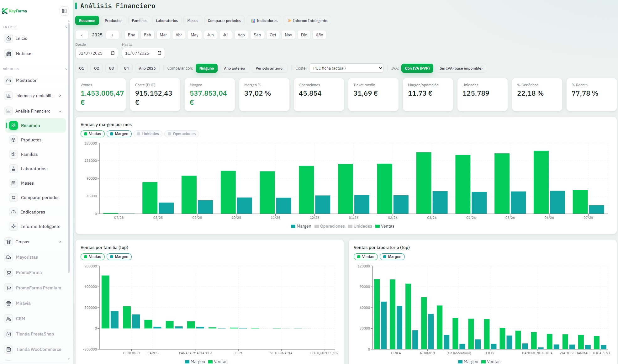Open the Desde date picker calendar icon
Screen dimensions: 618x364
[113, 53]
